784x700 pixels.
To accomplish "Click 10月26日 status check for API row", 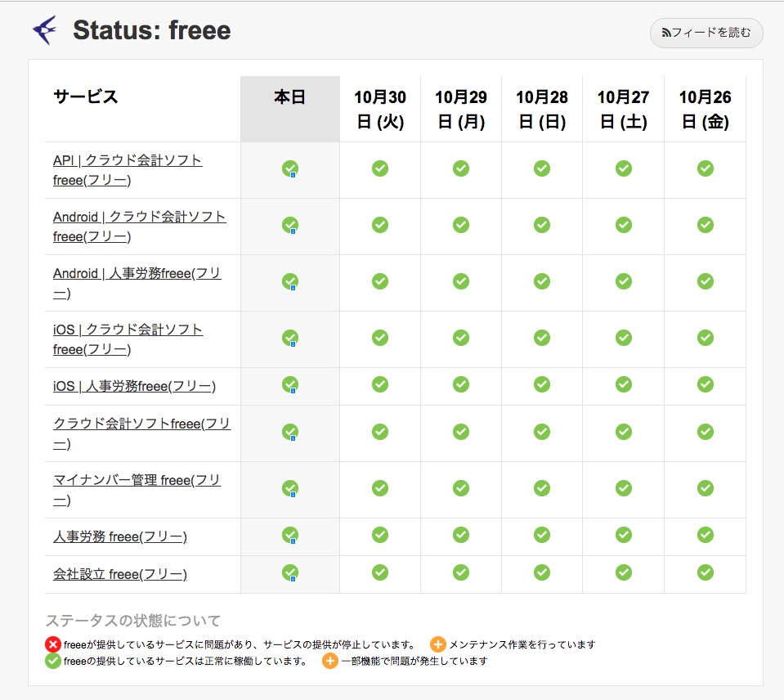I will coord(706,168).
